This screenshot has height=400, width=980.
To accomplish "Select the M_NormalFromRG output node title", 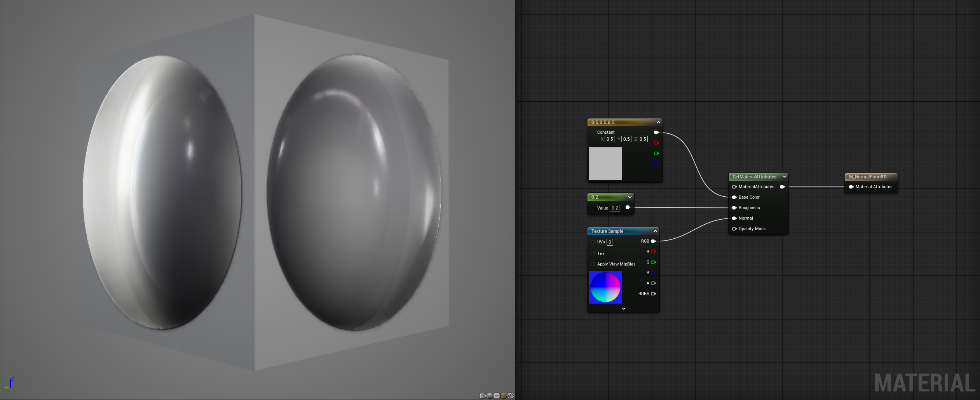I will click(867, 177).
